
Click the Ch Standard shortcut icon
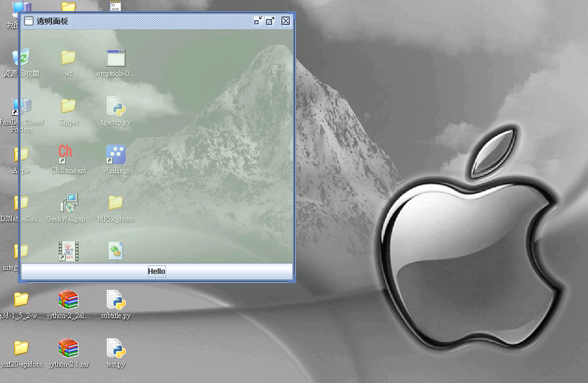pyautogui.click(x=65, y=154)
